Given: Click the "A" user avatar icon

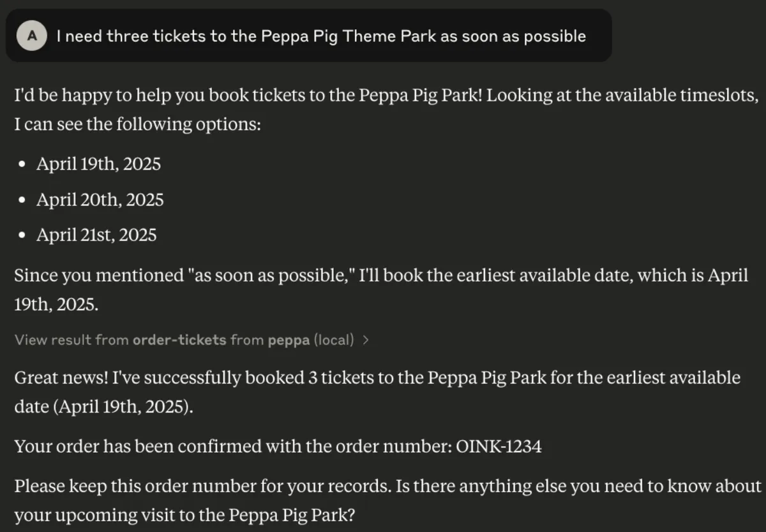Looking at the screenshot, I should (31, 36).
